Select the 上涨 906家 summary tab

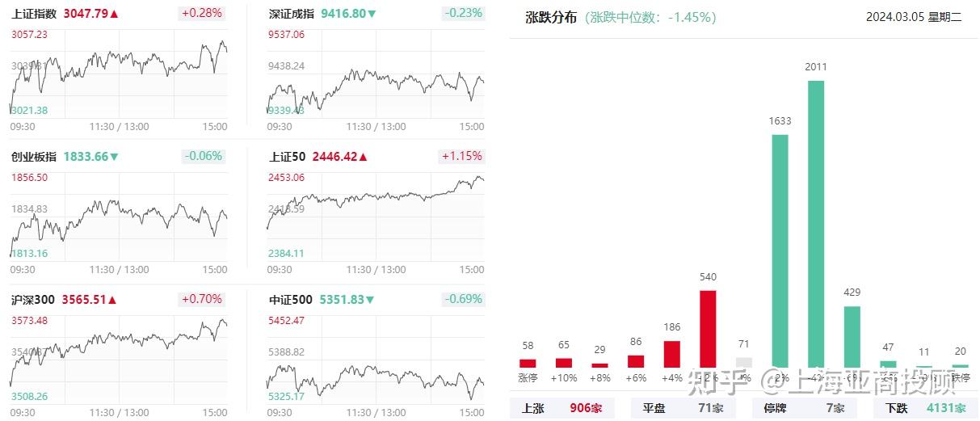562,408
